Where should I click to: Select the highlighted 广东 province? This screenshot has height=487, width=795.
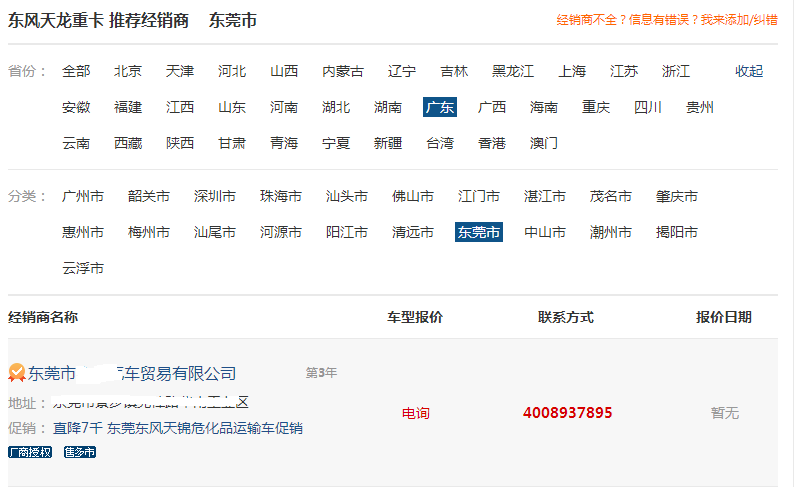[x=440, y=107]
